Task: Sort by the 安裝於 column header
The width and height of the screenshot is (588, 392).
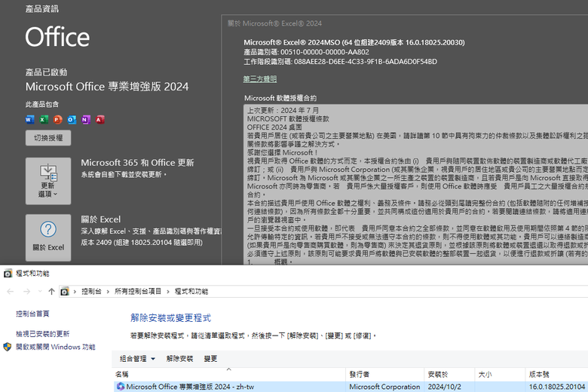Action: (449, 375)
